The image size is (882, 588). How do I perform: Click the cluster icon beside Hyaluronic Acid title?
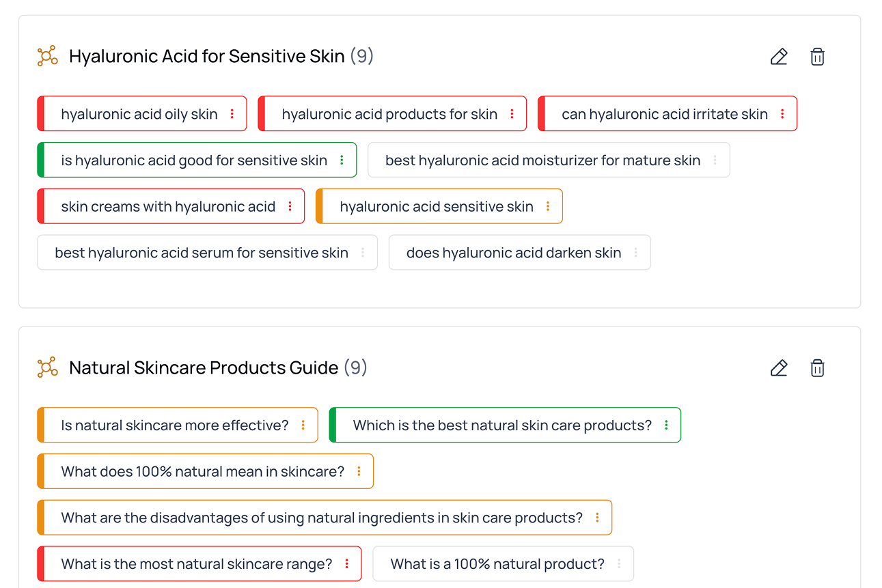click(x=47, y=56)
